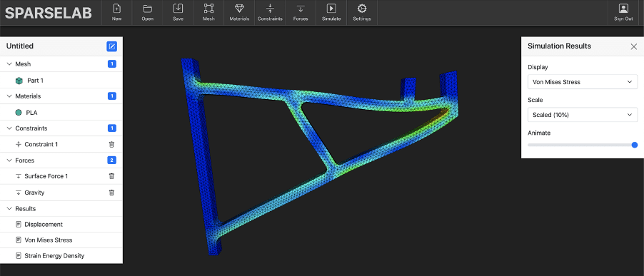Select Part 1 in the tree

pos(61,81)
